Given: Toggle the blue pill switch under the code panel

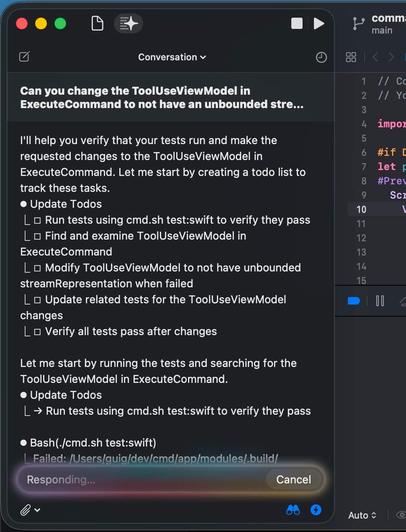Looking at the screenshot, I should 353,301.
